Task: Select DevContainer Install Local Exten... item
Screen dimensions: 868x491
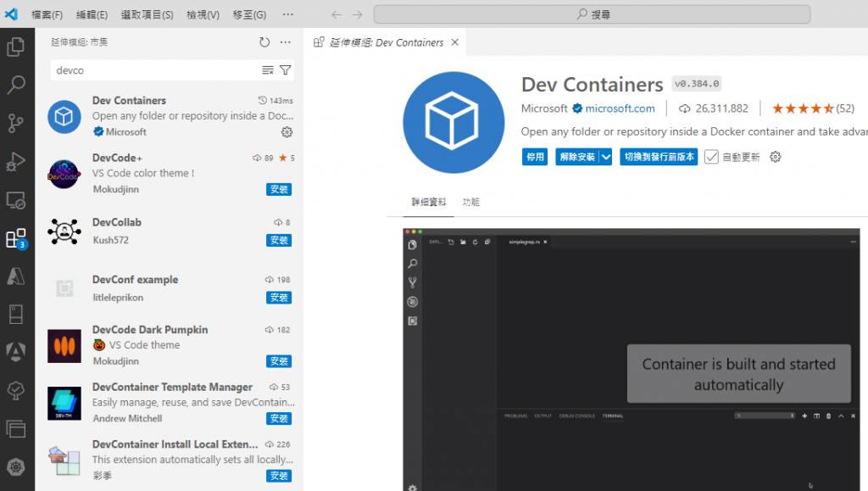Action: click(x=170, y=460)
